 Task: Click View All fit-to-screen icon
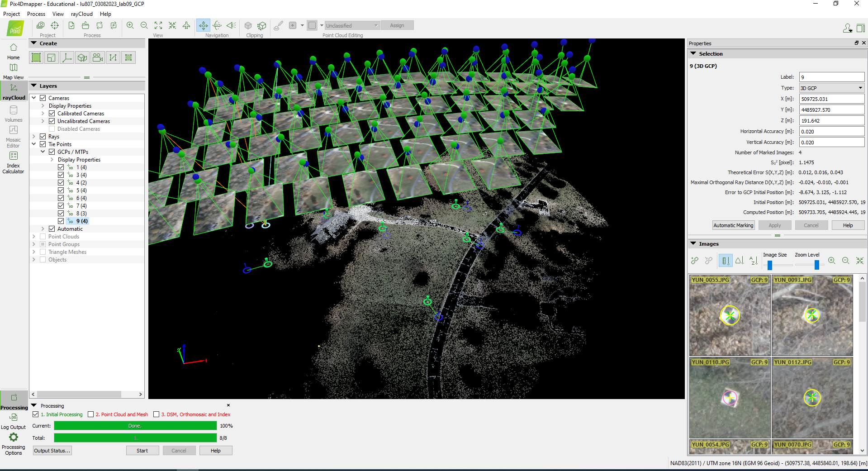[158, 25]
